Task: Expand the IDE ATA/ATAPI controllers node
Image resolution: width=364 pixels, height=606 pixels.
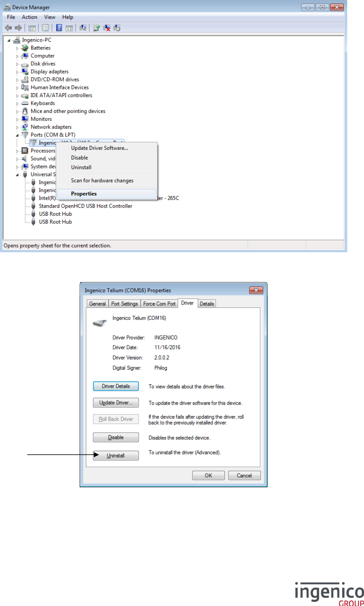Action: (18, 95)
